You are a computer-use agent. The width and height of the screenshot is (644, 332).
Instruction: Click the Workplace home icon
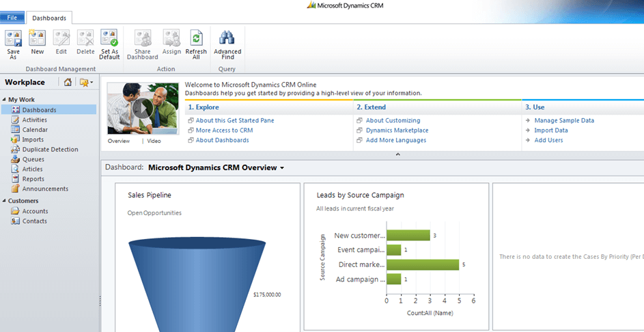68,82
